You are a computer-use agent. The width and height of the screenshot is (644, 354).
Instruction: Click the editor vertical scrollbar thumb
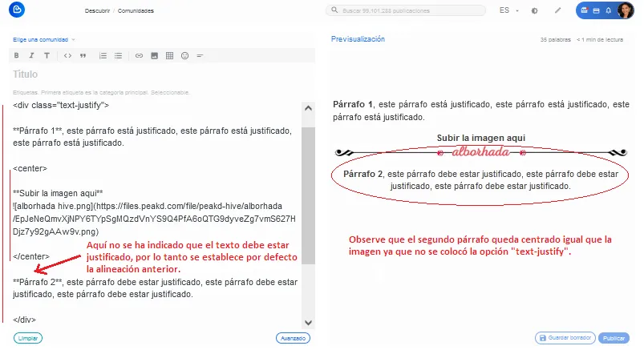[x=308, y=195]
